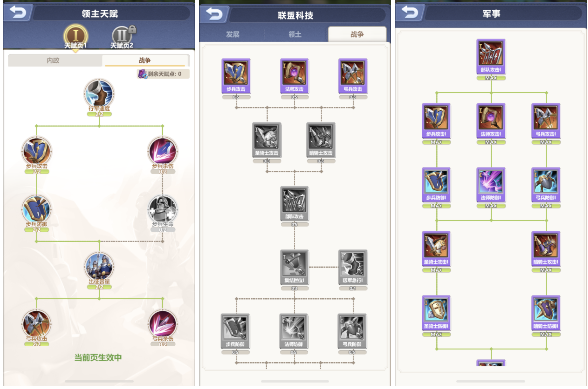Tap the 叛军急行I tech icon
588x389 pixels.
pyautogui.click(x=353, y=267)
